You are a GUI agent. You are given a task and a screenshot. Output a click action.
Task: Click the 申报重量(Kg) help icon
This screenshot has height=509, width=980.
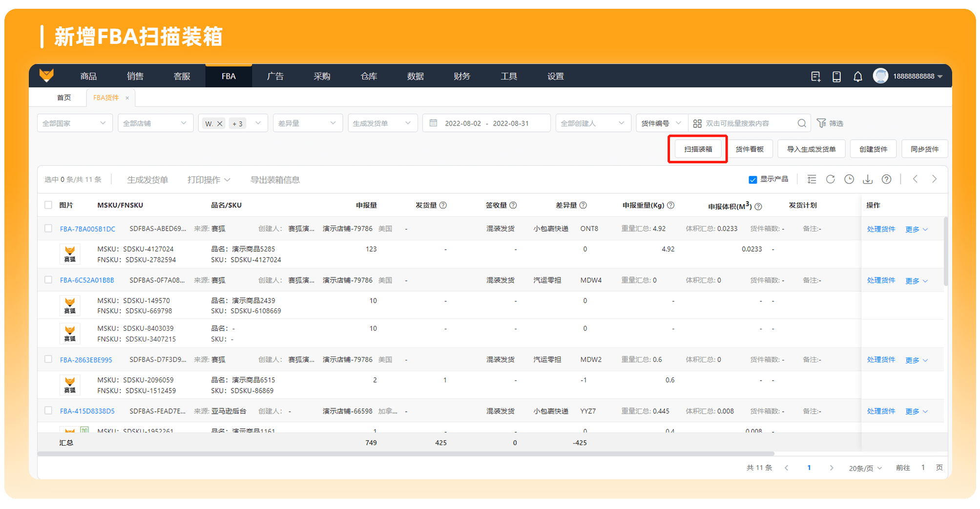(671, 205)
